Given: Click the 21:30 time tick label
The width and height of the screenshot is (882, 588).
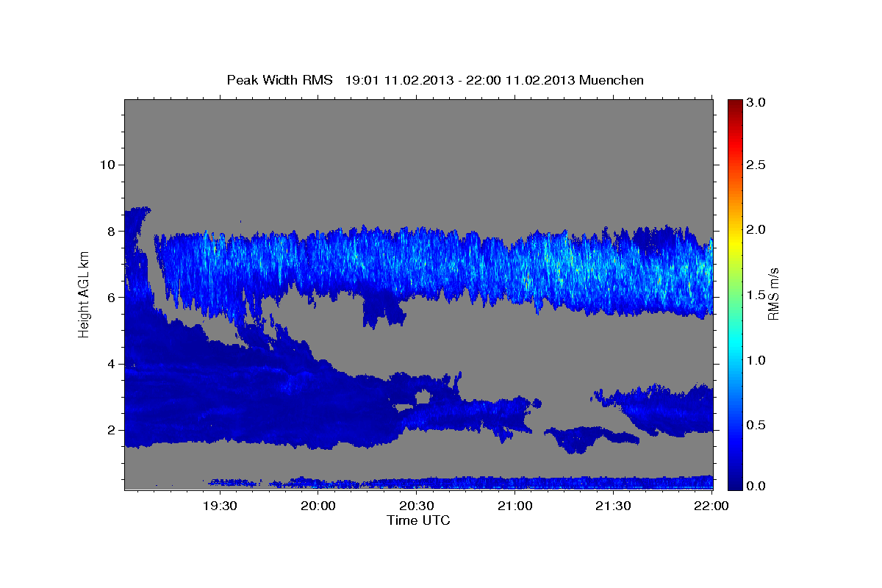Looking at the screenshot, I should pyautogui.click(x=614, y=506).
